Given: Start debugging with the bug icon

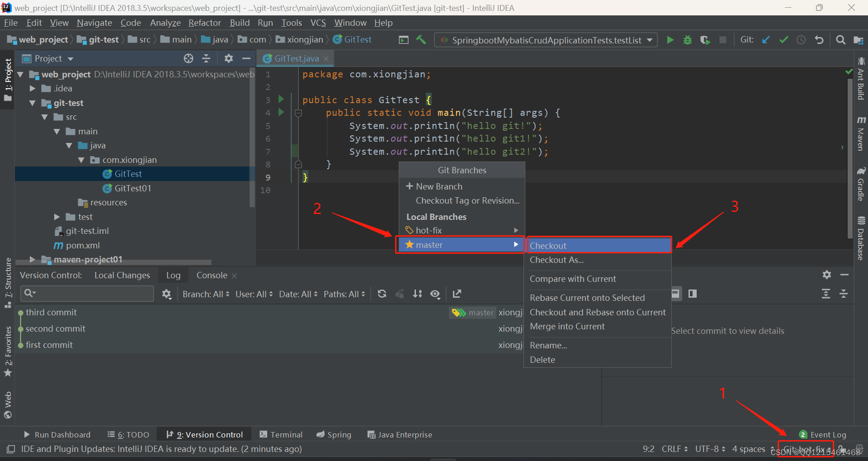Looking at the screenshot, I should pyautogui.click(x=687, y=40).
